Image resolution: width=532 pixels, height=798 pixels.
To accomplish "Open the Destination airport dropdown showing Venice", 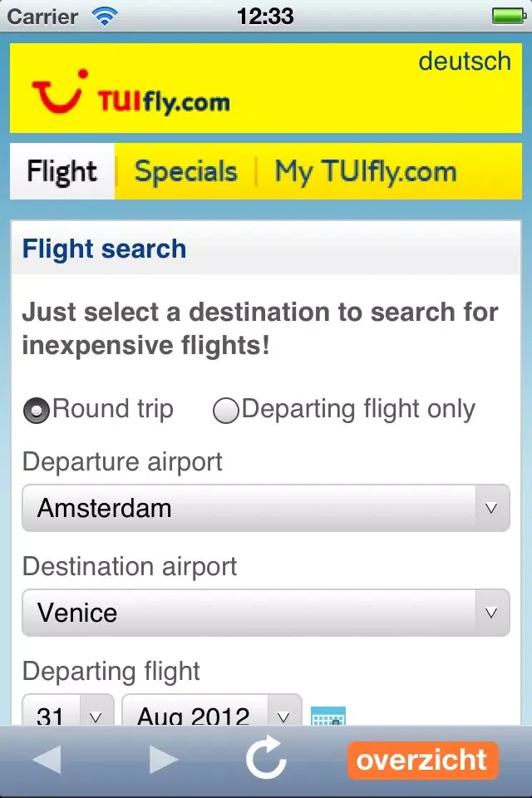I will click(x=265, y=613).
